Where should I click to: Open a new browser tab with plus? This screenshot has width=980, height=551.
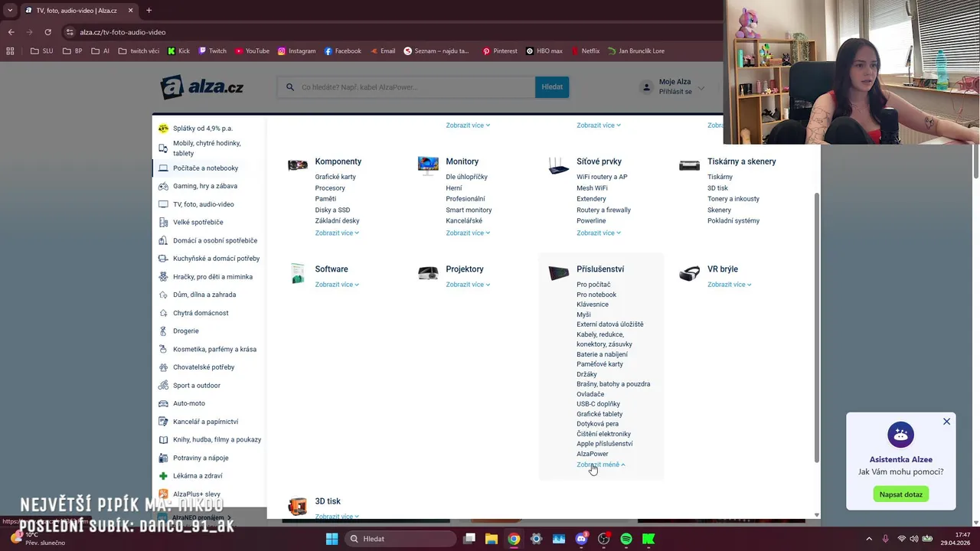coord(149,11)
